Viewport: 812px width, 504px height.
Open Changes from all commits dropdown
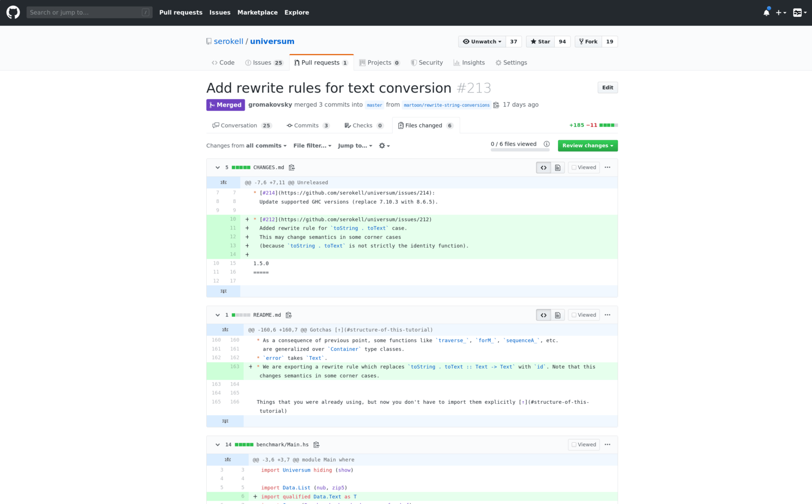tap(246, 146)
